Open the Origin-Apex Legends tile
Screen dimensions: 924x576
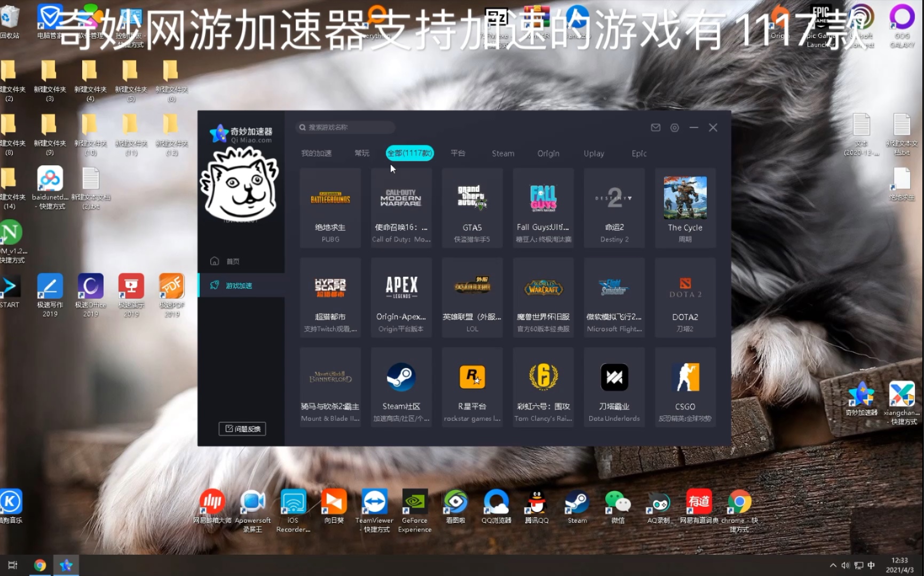[401, 298]
